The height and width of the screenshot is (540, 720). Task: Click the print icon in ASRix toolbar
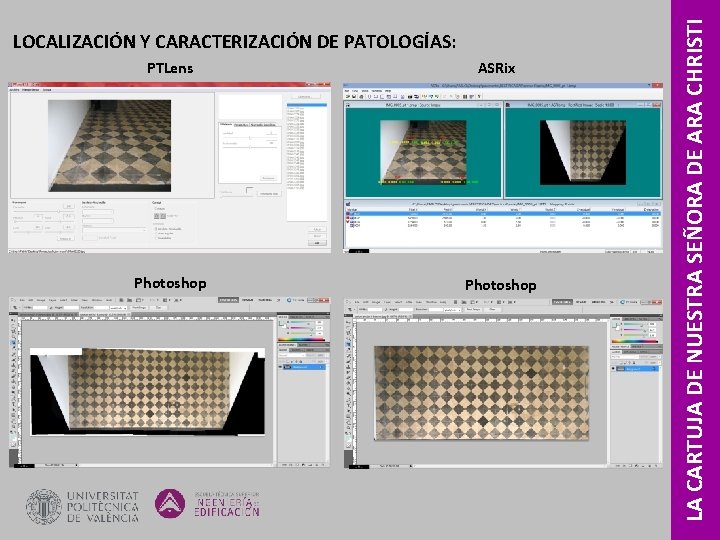pyautogui.click(x=361, y=96)
